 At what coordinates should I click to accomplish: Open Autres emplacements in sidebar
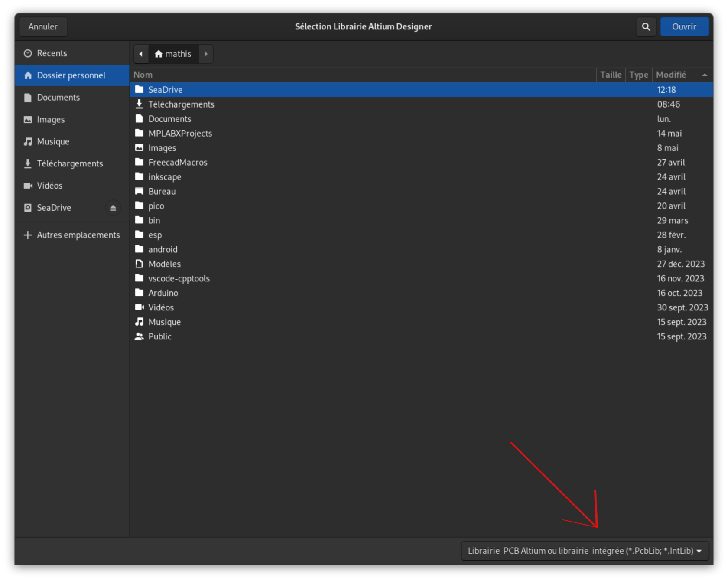pos(72,235)
